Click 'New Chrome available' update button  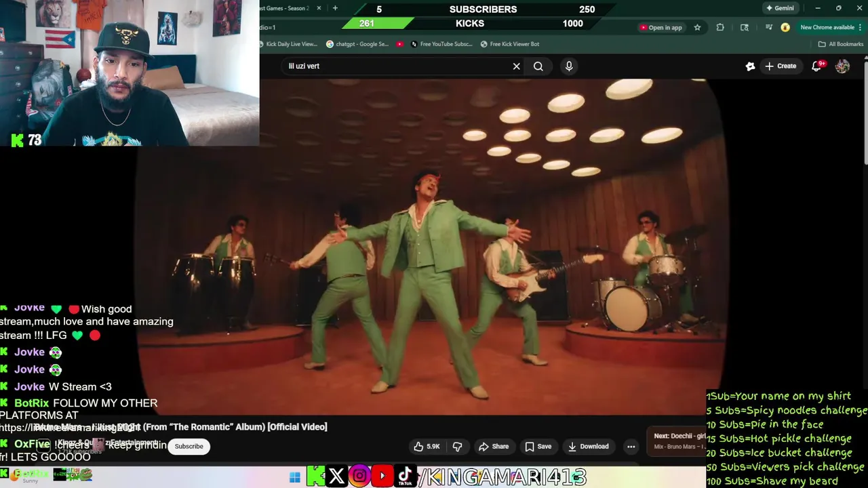click(x=831, y=28)
